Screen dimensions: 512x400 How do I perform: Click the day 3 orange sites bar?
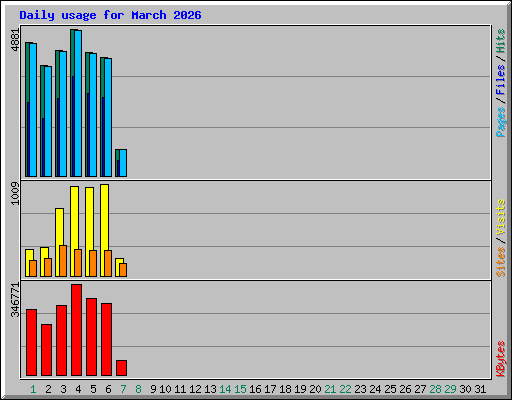(63, 261)
